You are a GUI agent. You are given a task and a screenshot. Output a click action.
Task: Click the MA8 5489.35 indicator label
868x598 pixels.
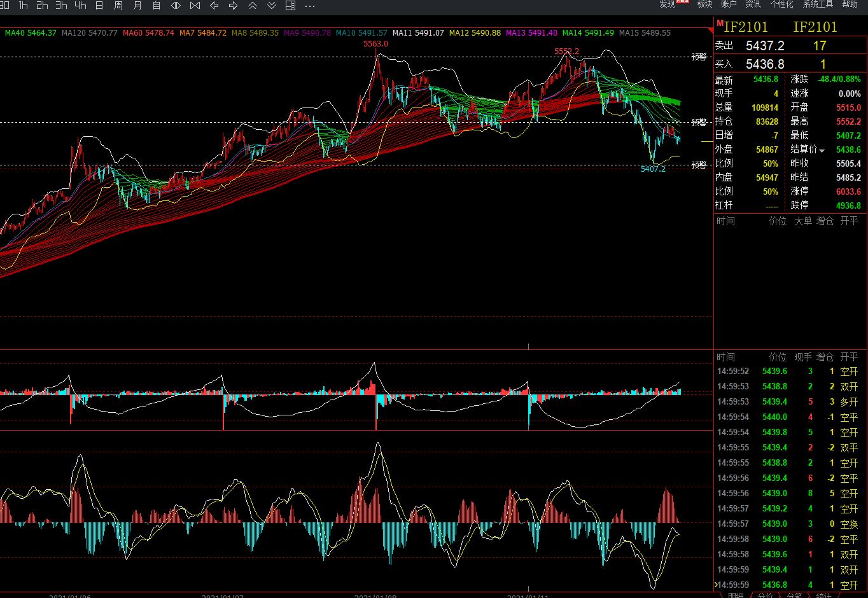tap(255, 32)
